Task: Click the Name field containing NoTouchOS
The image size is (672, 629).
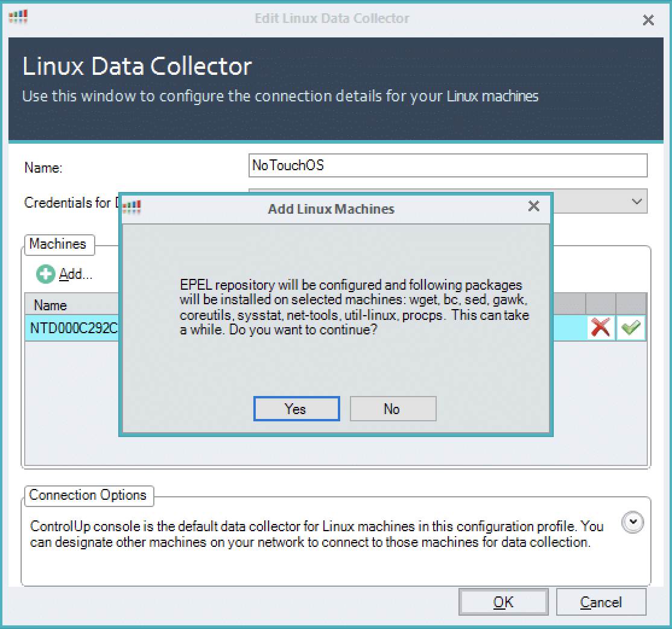Action: tap(448, 165)
